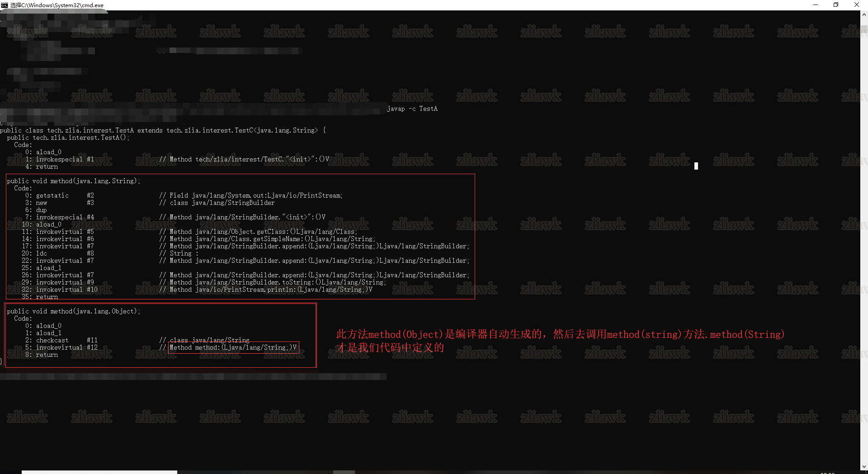The image size is (868, 474).
Task: Click the instruction "invokespecial #4"
Action: 65,218
